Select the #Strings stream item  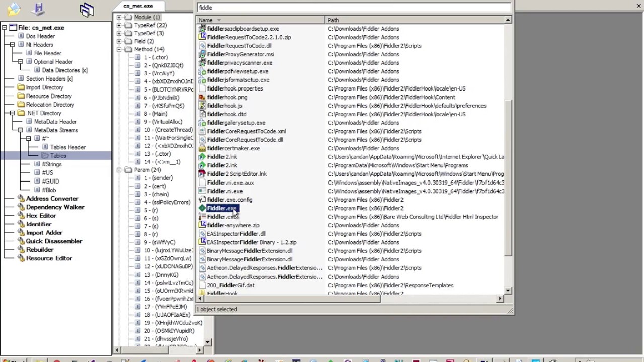coord(52,164)
